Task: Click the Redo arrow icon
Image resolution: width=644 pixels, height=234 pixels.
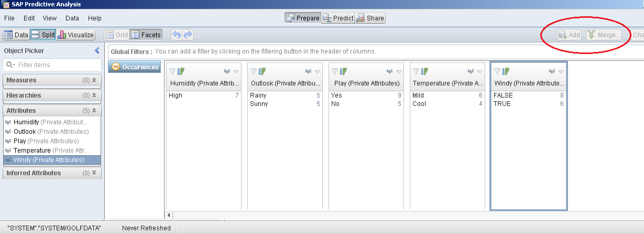Action: pyautogui.click(x=188, y=35)
